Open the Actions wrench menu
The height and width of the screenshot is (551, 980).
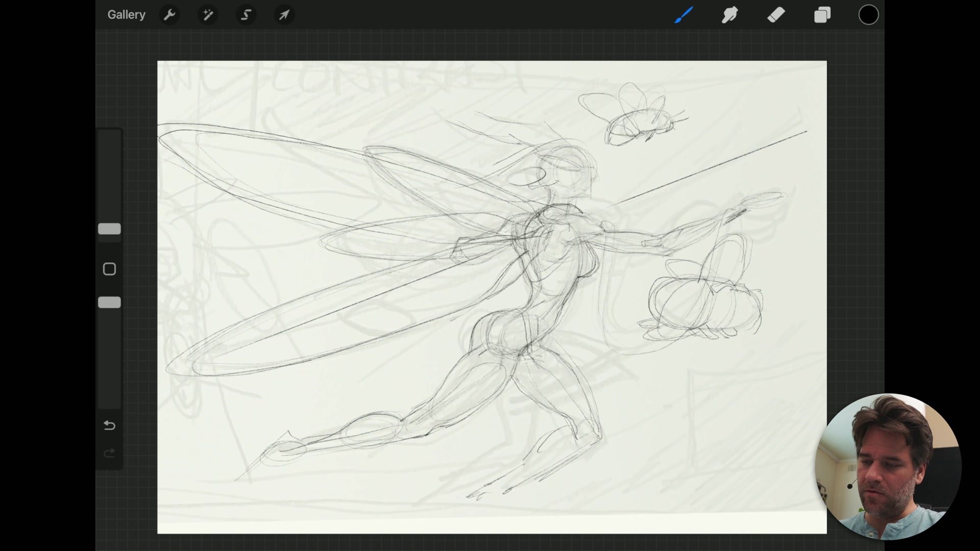169,15
